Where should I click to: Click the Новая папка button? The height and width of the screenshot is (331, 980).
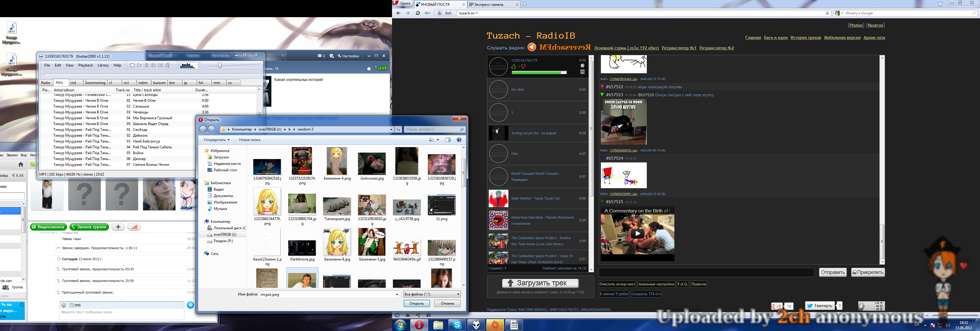click(x=250, y=140)
